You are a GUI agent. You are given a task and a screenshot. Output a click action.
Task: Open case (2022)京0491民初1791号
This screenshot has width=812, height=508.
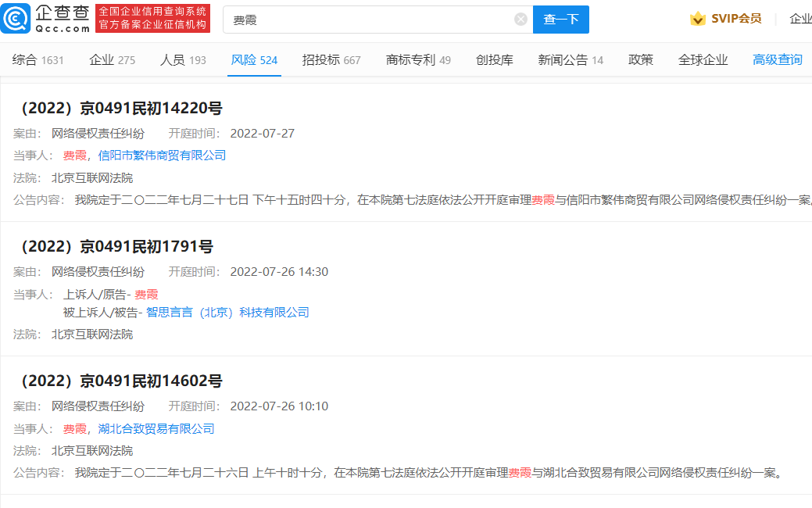click(117, 246)
